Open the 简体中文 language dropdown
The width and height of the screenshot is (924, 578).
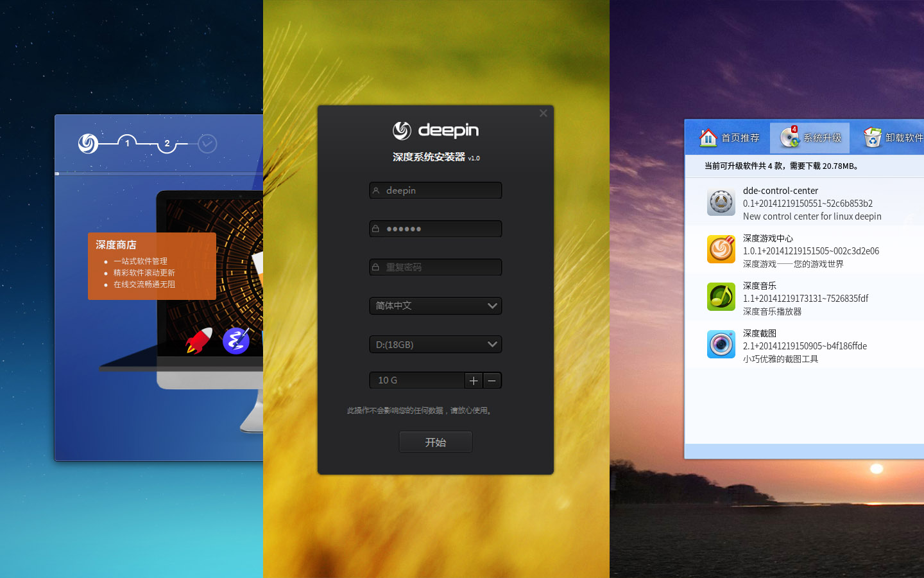point(436,306)
